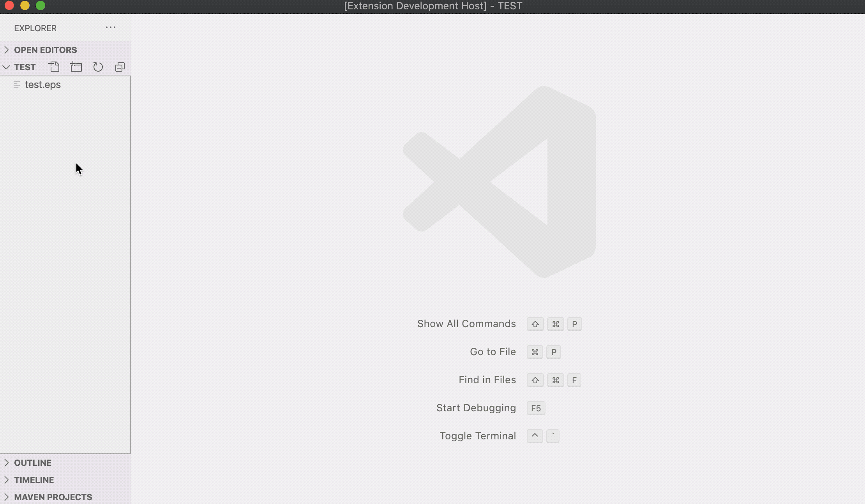This screenshot has width=865, height=504.
Task: Open the test.eps file
Action: tap(43, 85)
